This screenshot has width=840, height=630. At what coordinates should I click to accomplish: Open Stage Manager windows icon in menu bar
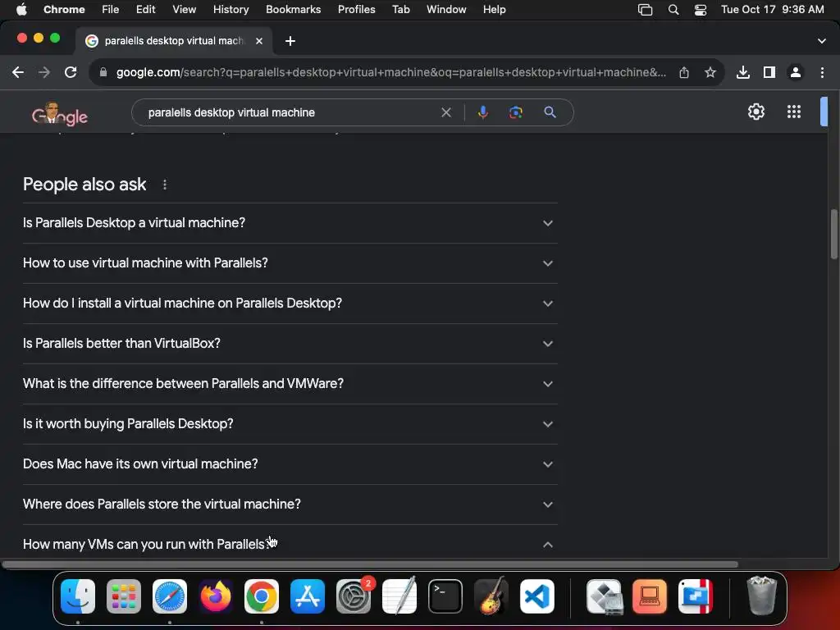pyautogui.click(x=645, y=10)
